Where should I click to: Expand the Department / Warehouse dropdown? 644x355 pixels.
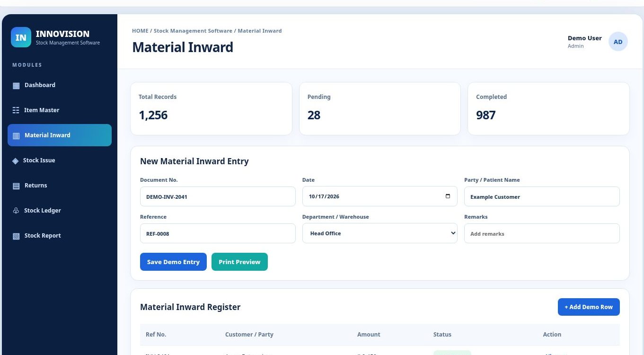[380, 233]
